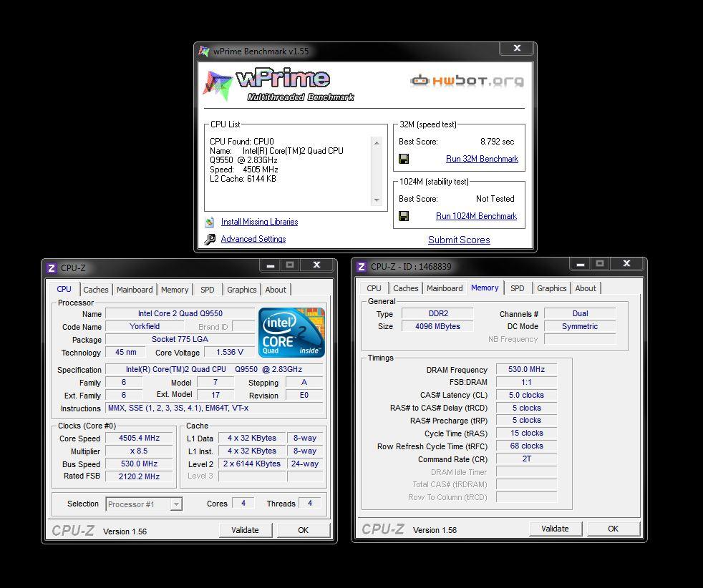Minimize the left CPU-Z window
Image resolution: width=703 pixels, height=588 pixels.
(271, 265)
